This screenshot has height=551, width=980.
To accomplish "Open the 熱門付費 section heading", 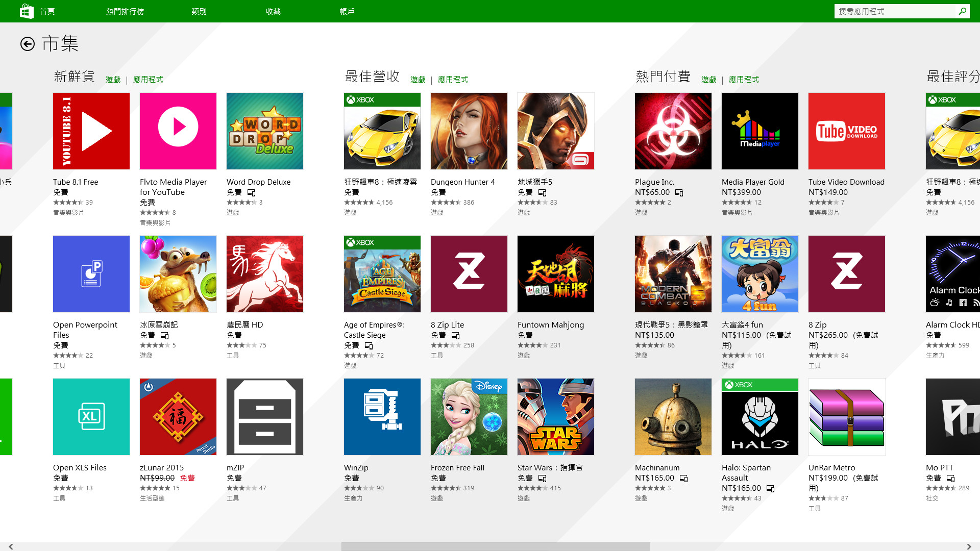I will [663, 77].
